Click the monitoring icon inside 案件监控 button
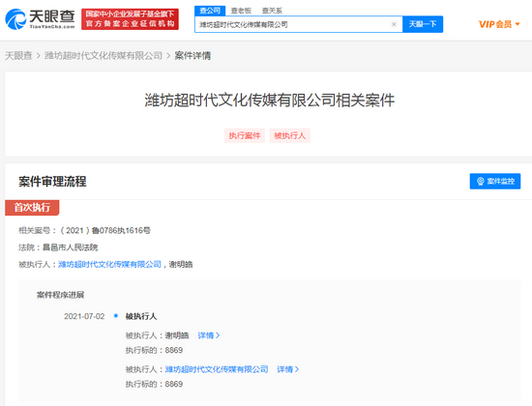Screen dimensions: 532x406 480,181
